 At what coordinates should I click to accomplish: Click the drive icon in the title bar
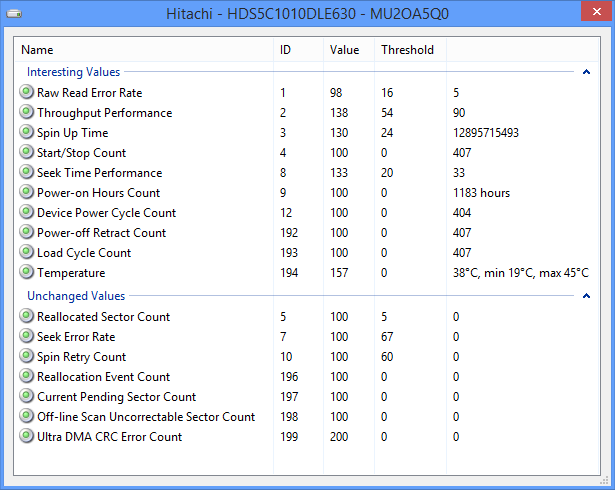pyautogui.click(x=14, y=14)
